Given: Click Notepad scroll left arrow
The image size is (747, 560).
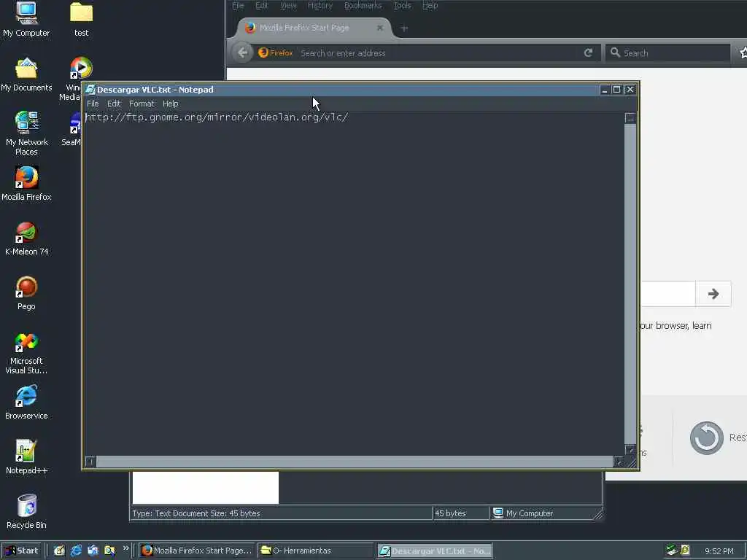Looking at the screenshot, I should (90, 461).
